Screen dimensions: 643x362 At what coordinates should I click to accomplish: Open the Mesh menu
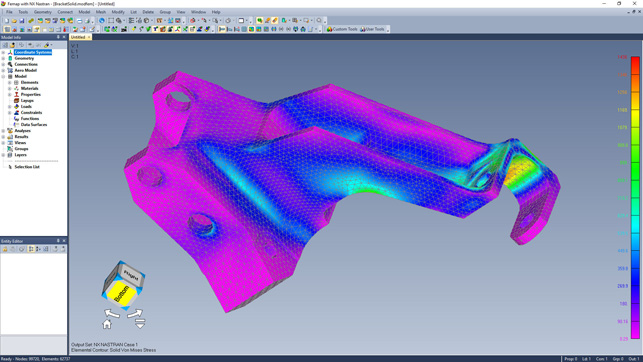tap(101, 12)
